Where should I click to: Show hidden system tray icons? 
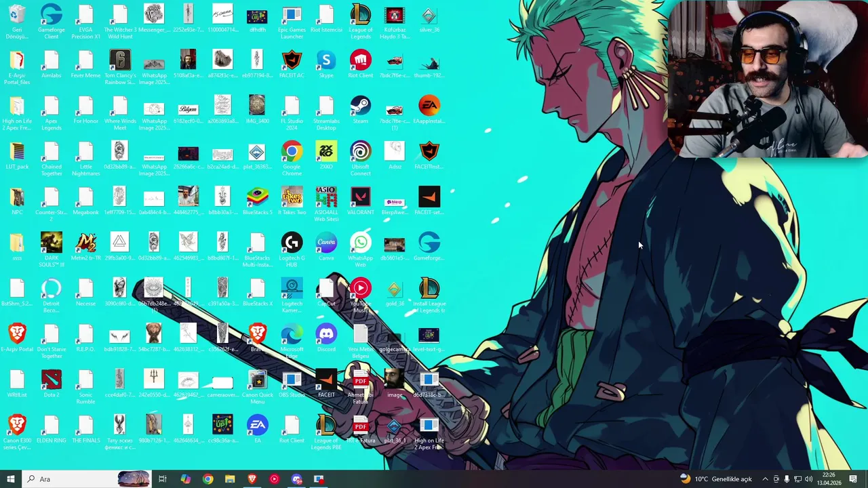coord(765,479)
